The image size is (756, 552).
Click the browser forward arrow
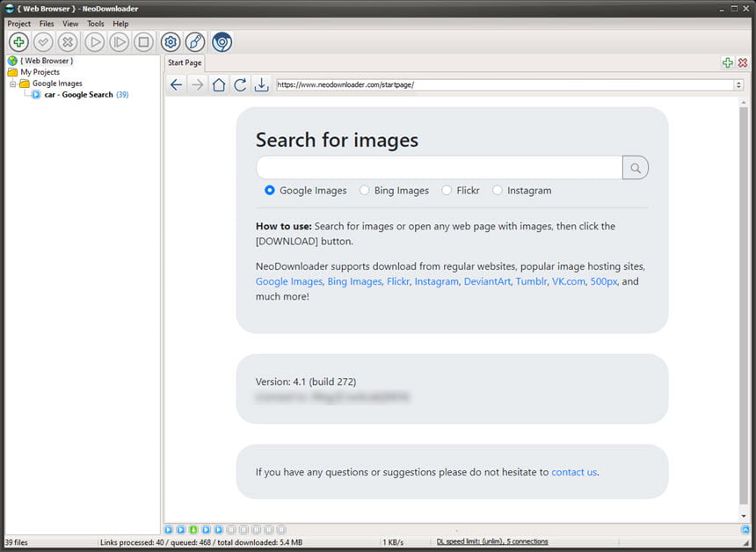(197, 85)
